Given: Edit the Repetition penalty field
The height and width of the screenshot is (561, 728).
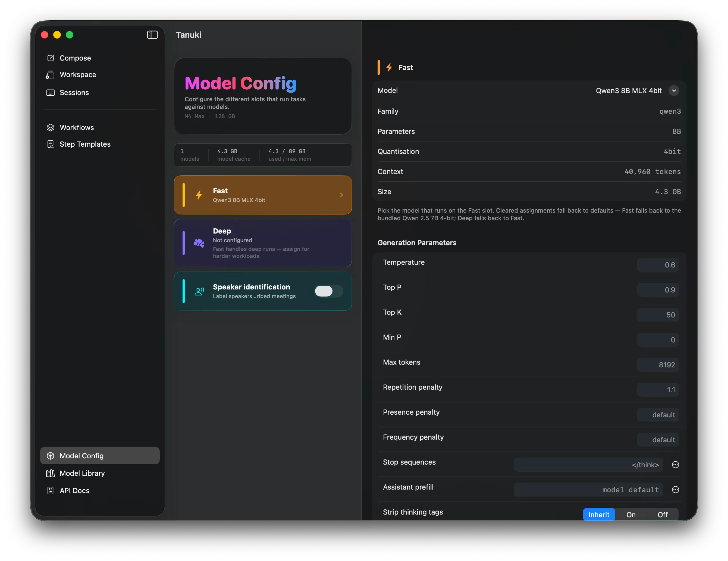Looking at the screenshot, I should pyautogui.click(x=658, y=390).
